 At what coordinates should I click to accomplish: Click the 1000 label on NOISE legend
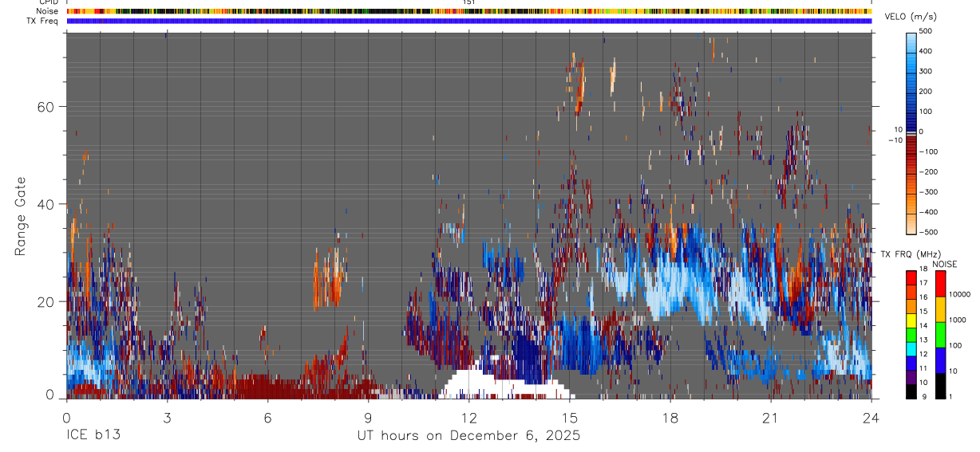[958, 320]
